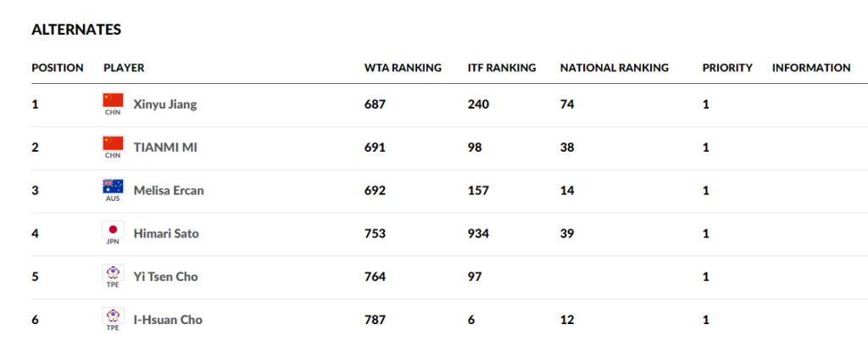Click the INFORMATION column header
The image size is (868, 341).
[811, 68]
